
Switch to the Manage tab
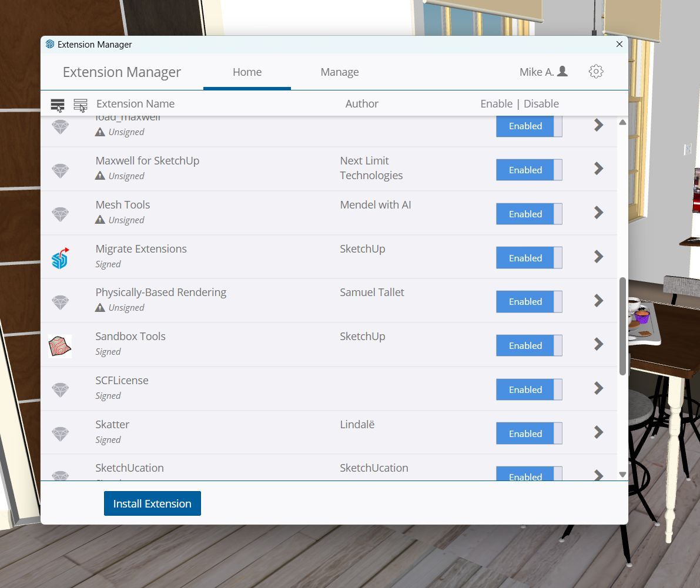point(339,72)
